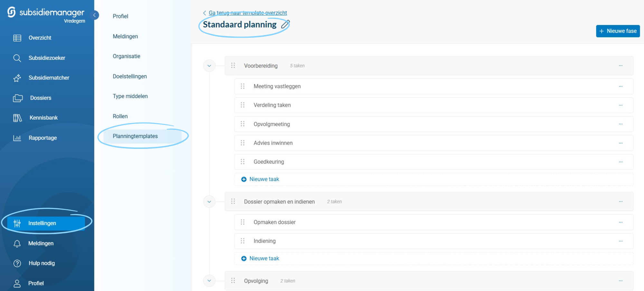Open Dossiers via the folder icon
This screenshot has width=644, height=291.
point(16,98)
